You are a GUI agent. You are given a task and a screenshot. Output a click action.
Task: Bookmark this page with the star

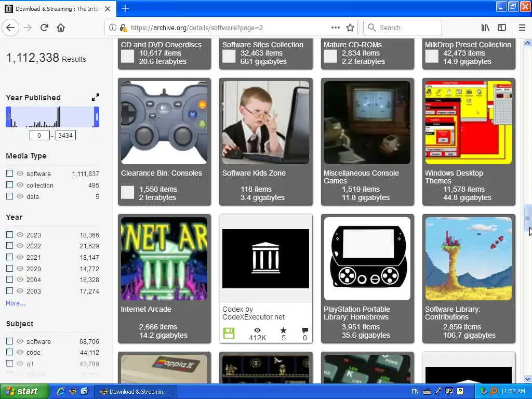[350, 28]
